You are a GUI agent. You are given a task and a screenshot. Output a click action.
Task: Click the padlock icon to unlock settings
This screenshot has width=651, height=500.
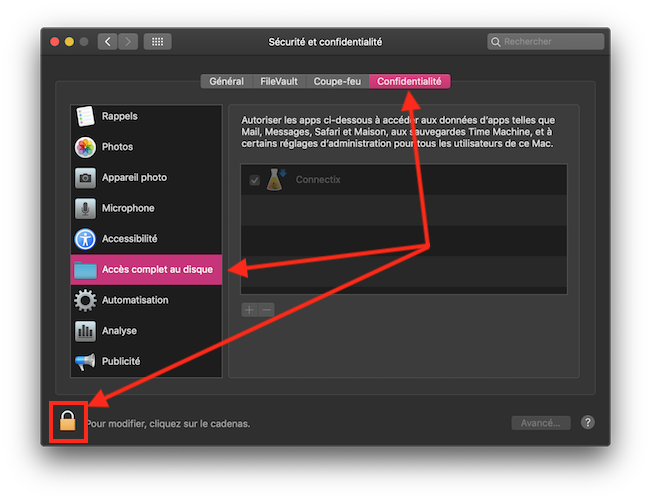point(68,422)
